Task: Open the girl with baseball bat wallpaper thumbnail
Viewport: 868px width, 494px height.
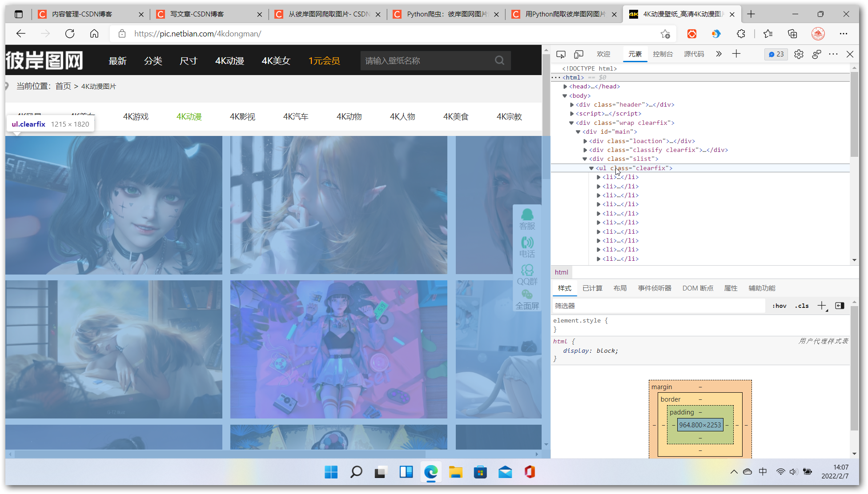Action: click(x=114, y=205)
